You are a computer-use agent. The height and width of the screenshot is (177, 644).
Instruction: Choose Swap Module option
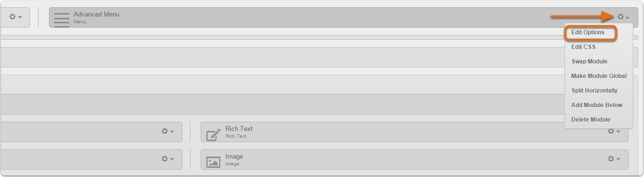click(589, 62)
